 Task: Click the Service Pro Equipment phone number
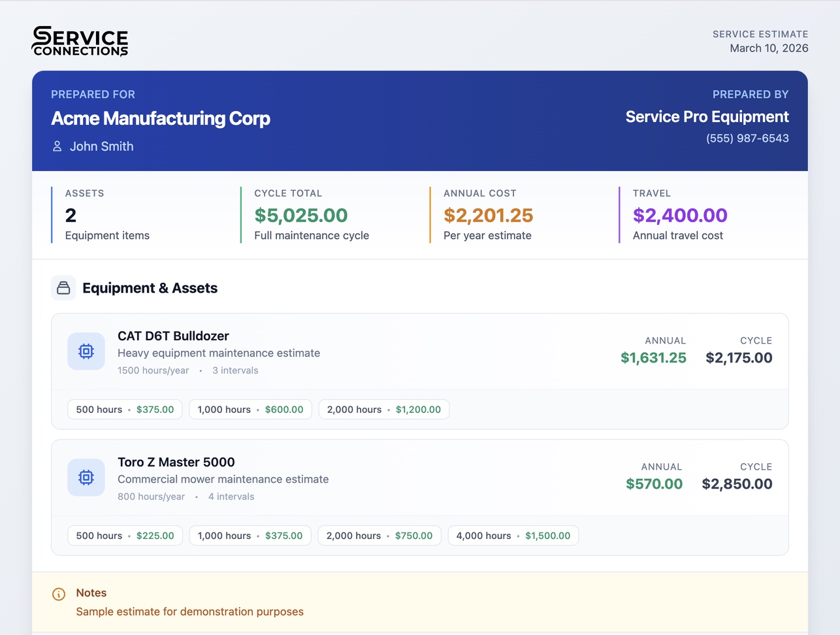click(x=747, y=138)
